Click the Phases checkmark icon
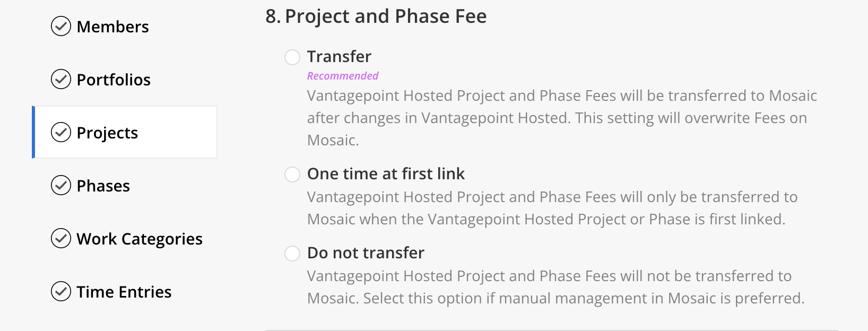Viewport: 868px width, 331px height. point(61,185)
